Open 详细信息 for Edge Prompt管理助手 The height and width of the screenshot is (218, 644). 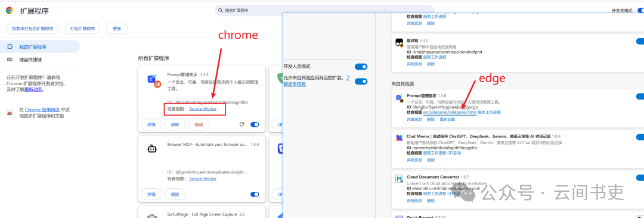414,120
